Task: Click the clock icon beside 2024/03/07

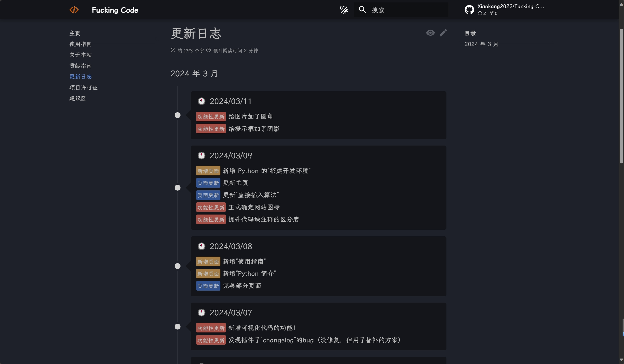Action: pos(201,313)
